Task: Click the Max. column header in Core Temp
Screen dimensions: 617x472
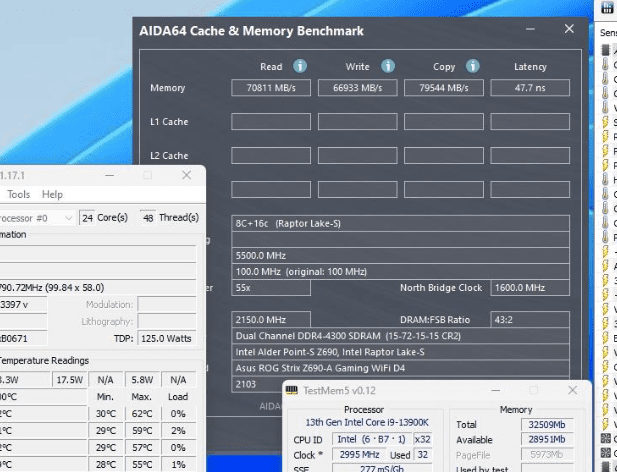Action: (142, 397)
